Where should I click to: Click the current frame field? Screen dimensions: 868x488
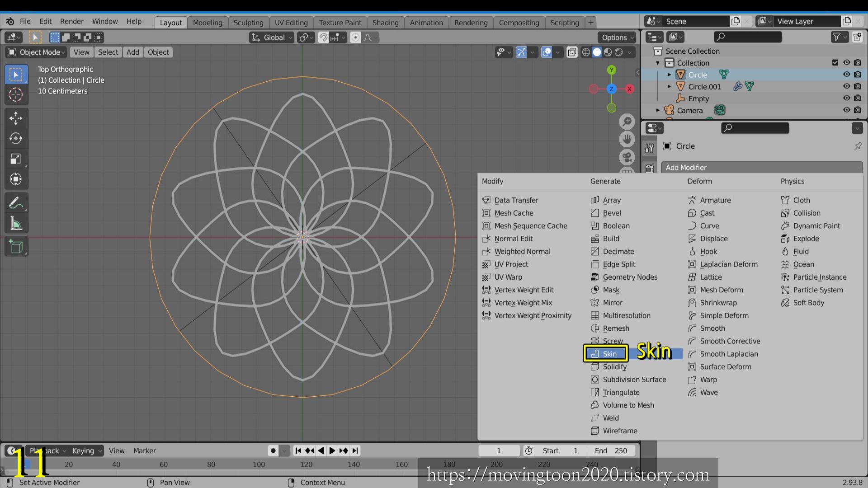pos(499,450)
